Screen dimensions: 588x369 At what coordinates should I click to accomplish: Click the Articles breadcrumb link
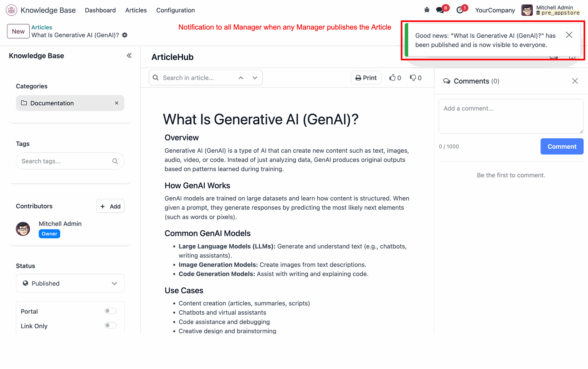pyautogui.click(x=42, y=27)
